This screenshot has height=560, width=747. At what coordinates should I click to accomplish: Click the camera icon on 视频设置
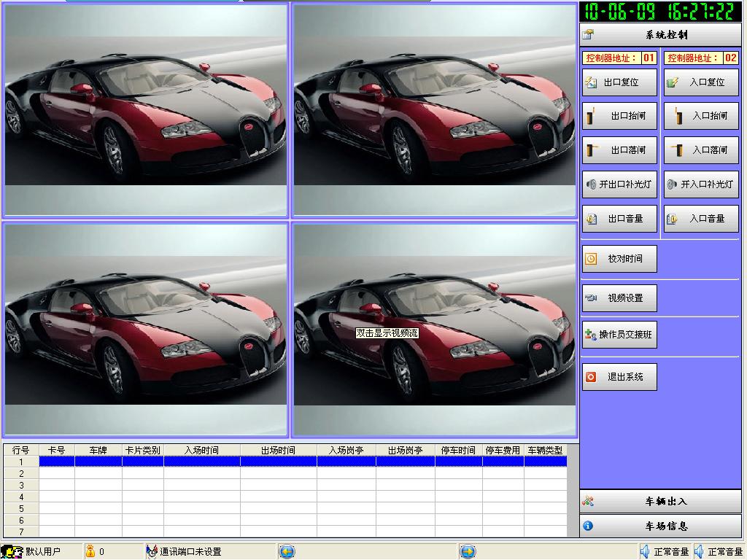[591, 298]
